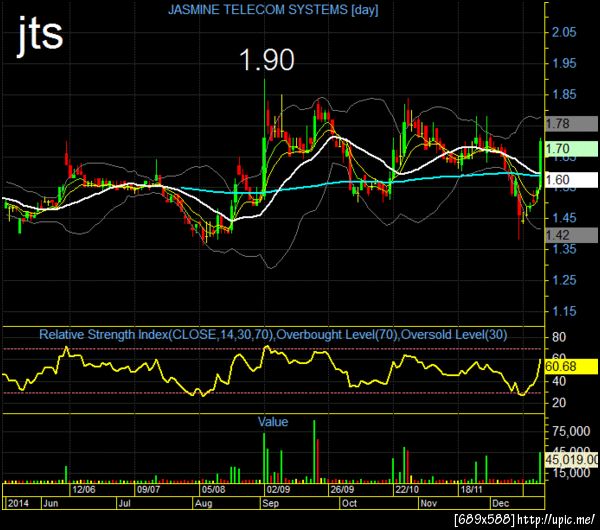The image size is (600, 530).
Task: Click the Dec month label
Action: (501, 503)
